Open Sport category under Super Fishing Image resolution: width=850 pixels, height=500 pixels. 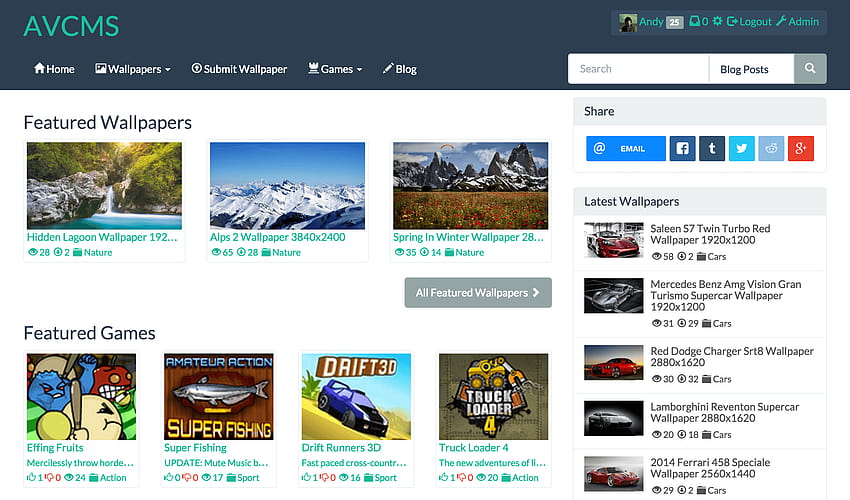coord(243,477)
